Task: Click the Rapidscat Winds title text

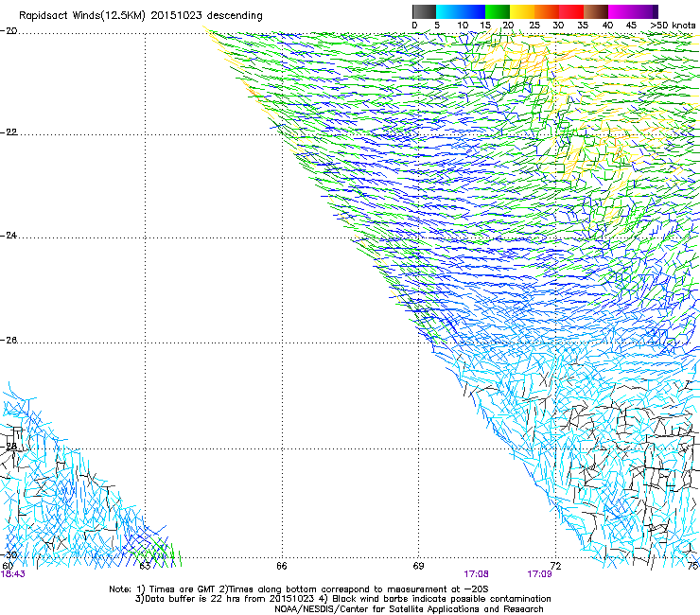Action: tap(141, 16)
